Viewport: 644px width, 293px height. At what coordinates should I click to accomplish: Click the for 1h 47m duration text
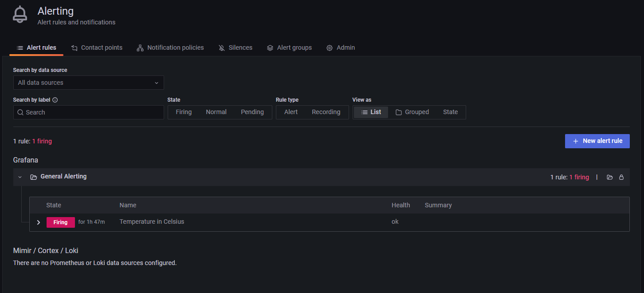92,222
